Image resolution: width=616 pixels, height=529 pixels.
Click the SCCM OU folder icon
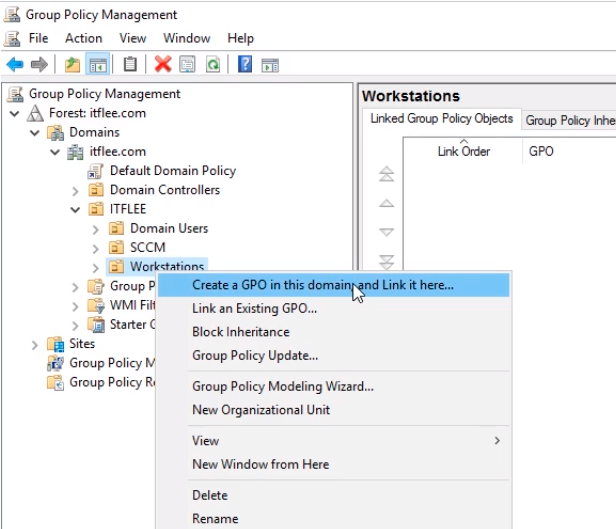click(116, 248)
